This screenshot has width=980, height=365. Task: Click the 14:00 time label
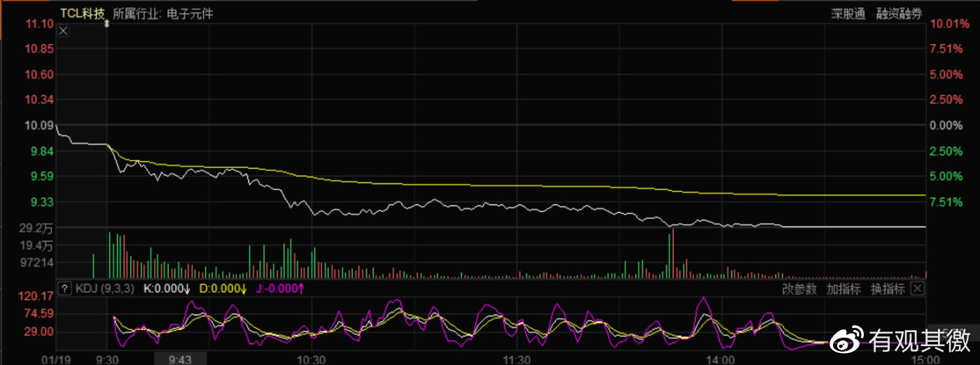(720, 359)
